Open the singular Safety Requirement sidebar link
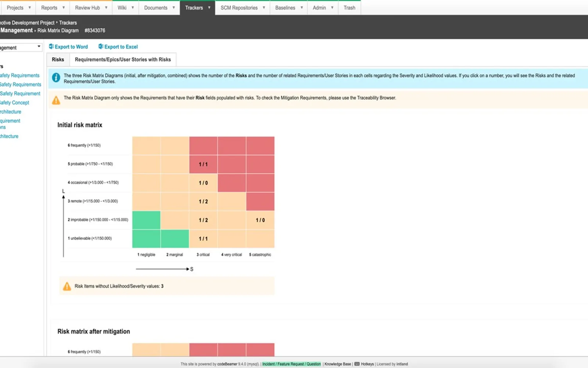Image resolution: width=588 pixels, height=368 pixels. tap(20, 93)
